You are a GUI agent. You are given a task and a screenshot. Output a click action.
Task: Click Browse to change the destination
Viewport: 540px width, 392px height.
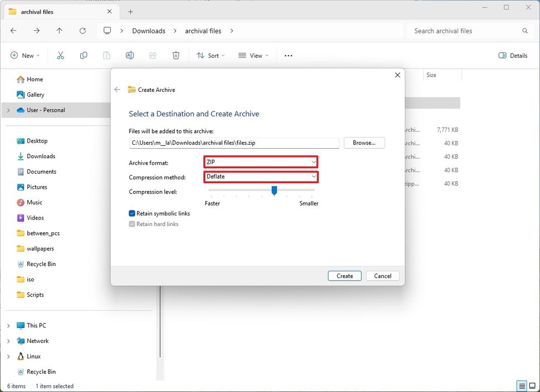[x=364, y=143]
